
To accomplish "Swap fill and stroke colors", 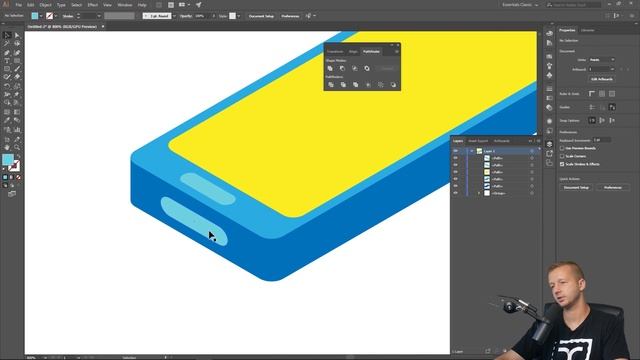I will point(18,157).
